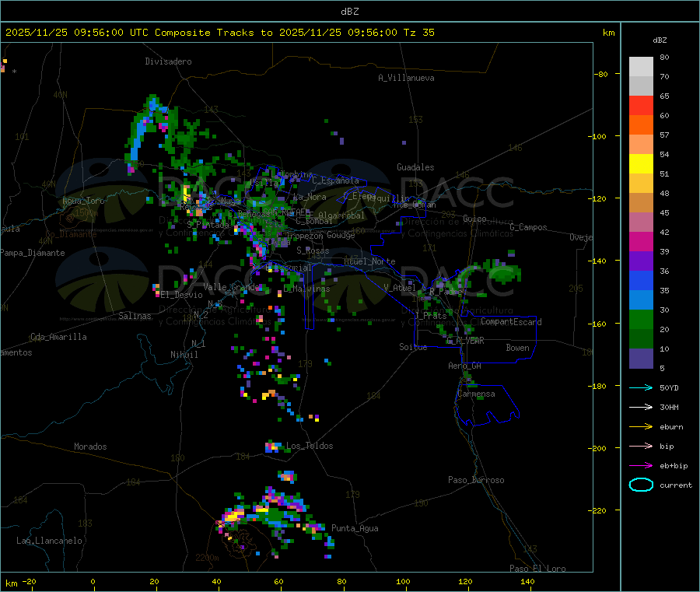Click the Lag.Llancanelo map label
The width and height of the screenshot is (700, 592).
(x=49, y=541)
